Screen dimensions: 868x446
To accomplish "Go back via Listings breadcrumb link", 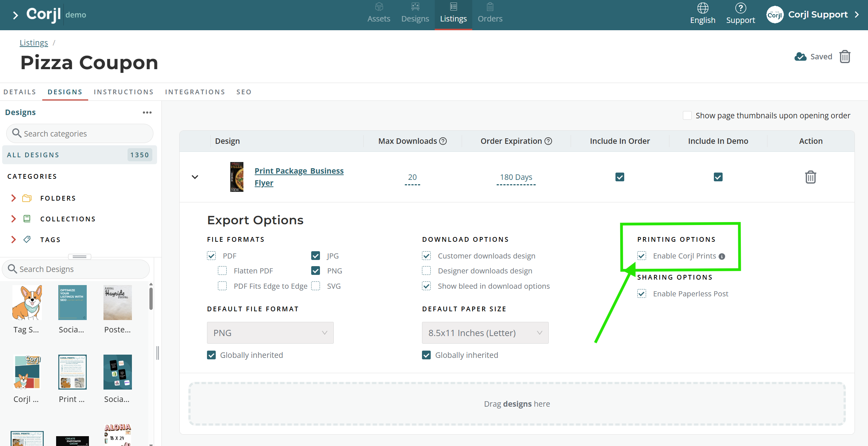I will pyautogui.click(x=34, y=43).
